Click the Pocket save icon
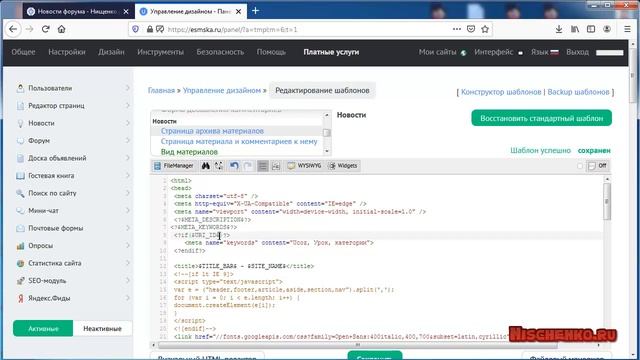 [x=471, y=29]
